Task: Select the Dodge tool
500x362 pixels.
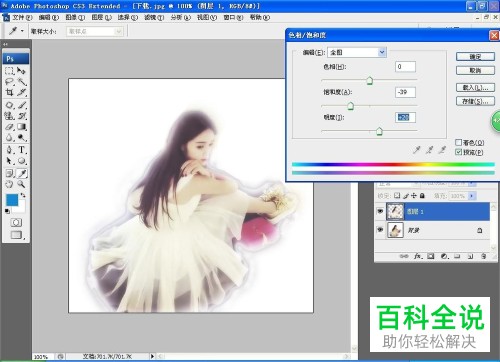Action: pyautogui.click(x=21, y=137)
